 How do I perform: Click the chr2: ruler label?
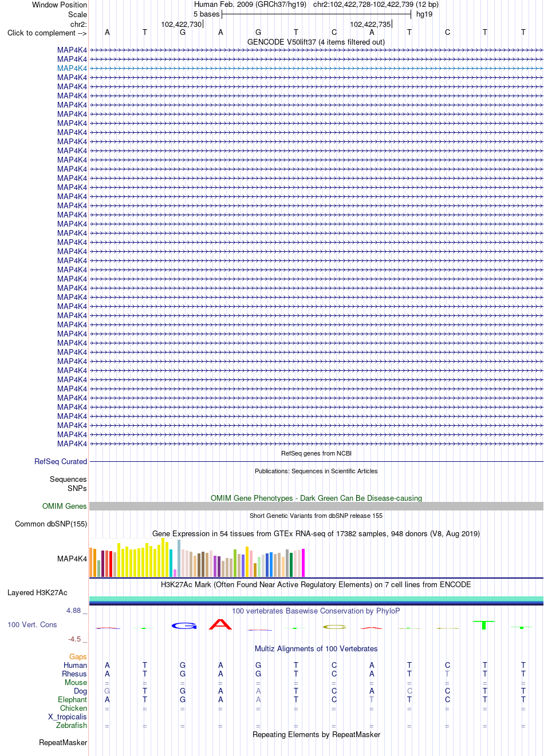pos(78,24)
